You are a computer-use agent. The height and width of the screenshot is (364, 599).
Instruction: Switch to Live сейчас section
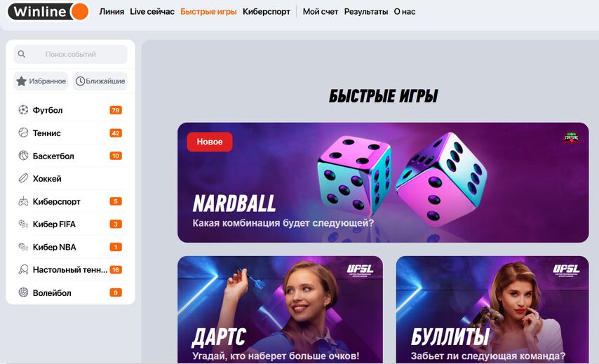(152, 12)
